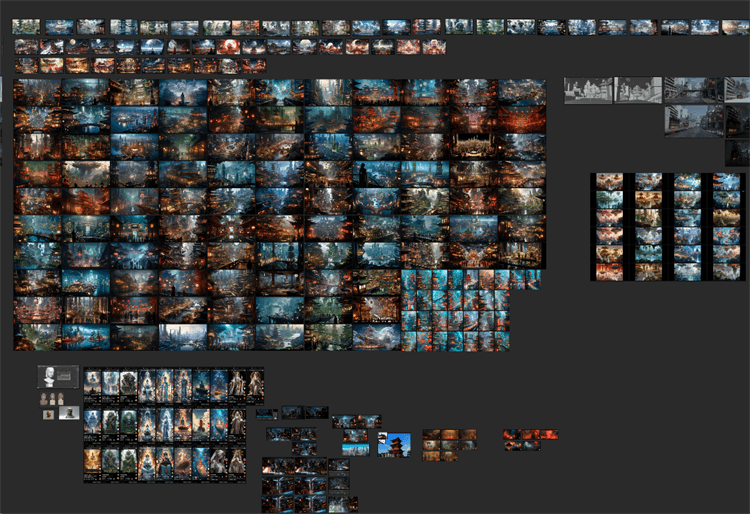The image size is (750, 514).
Task: Select the first thumbnail in the top row
Action: coord(25,27)
